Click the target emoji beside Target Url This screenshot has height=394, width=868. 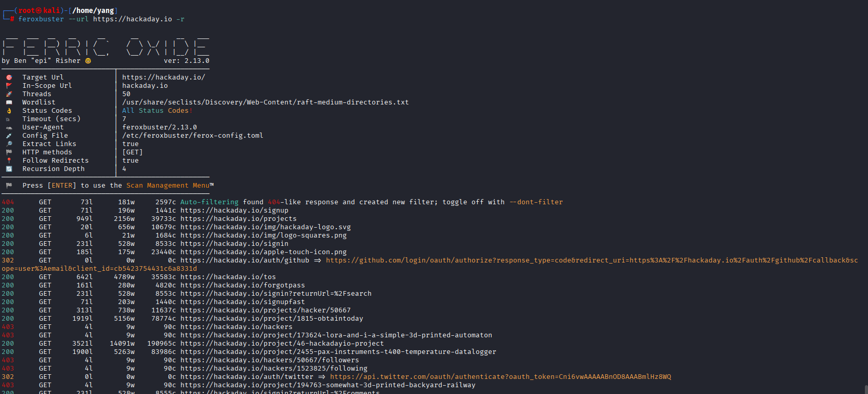click(x=9, y=77)
